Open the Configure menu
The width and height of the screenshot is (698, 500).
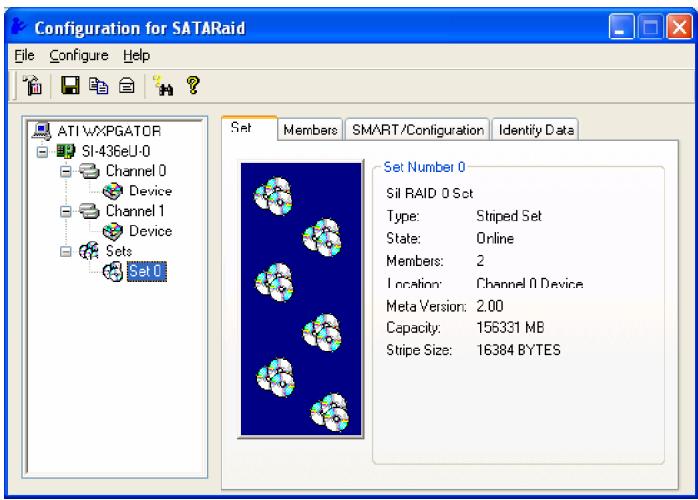pyautogui.click(x=79, y=55)
